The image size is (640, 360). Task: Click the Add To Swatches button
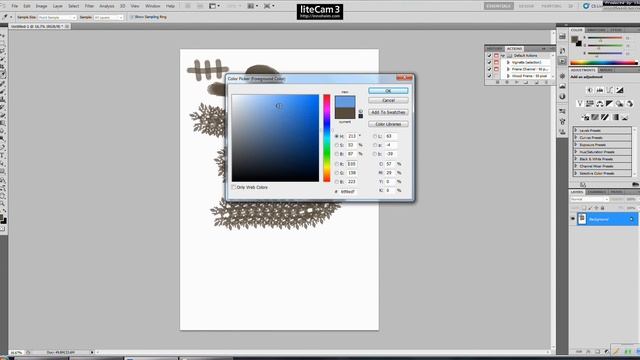click(388, 112)
